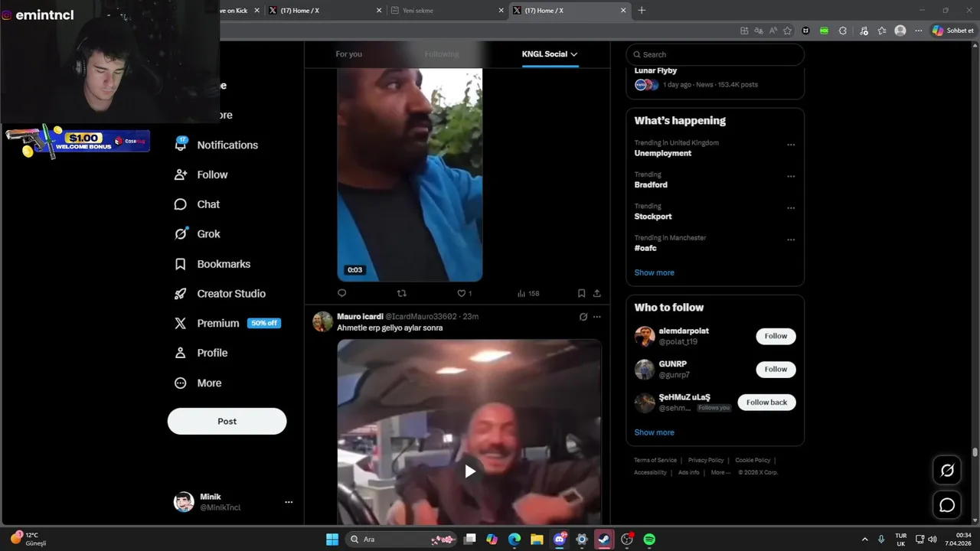This screenshot has height=551, width=980.
Task: Open the Edge read aloud icon
Action: tap(773, 31)
